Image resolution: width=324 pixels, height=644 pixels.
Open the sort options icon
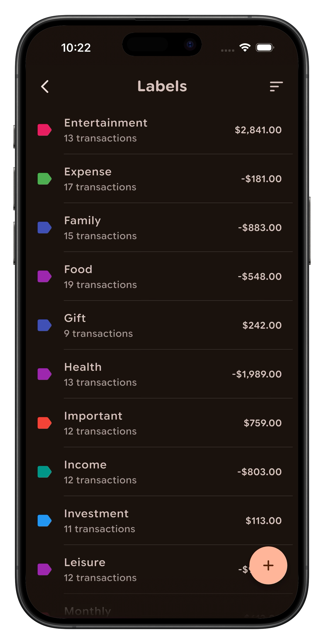pyautogui.click(x=276, y=87)
